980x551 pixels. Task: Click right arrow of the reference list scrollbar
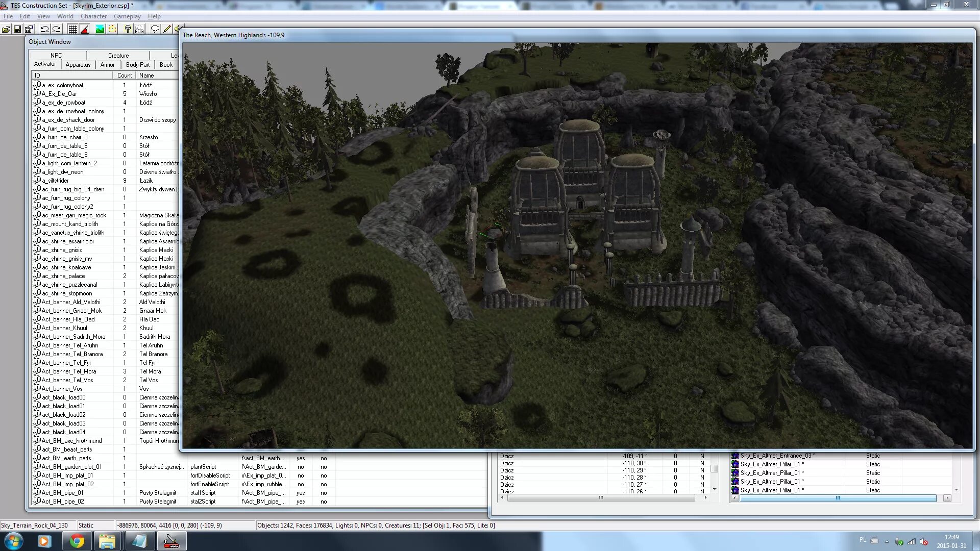947,498
